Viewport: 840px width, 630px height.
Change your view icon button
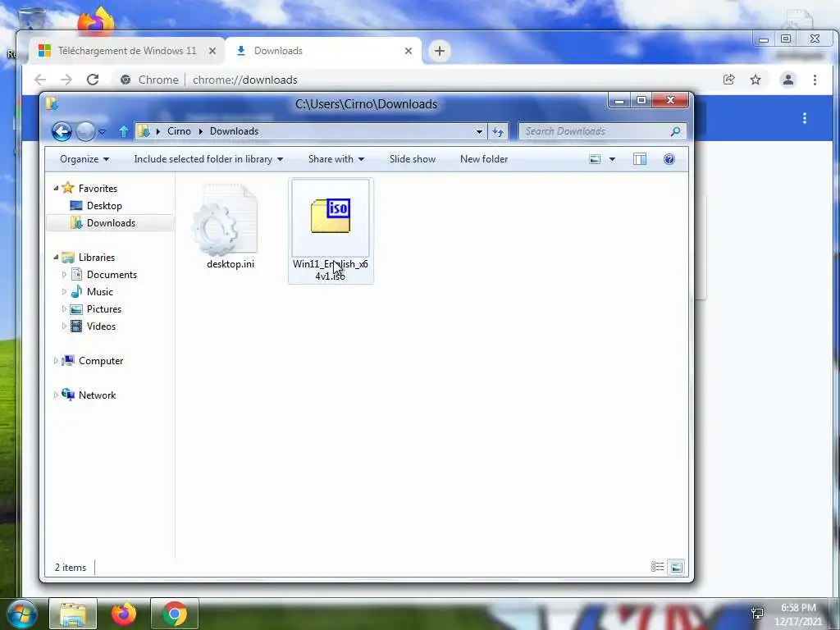pyautogui.click(x=595, y=159)
